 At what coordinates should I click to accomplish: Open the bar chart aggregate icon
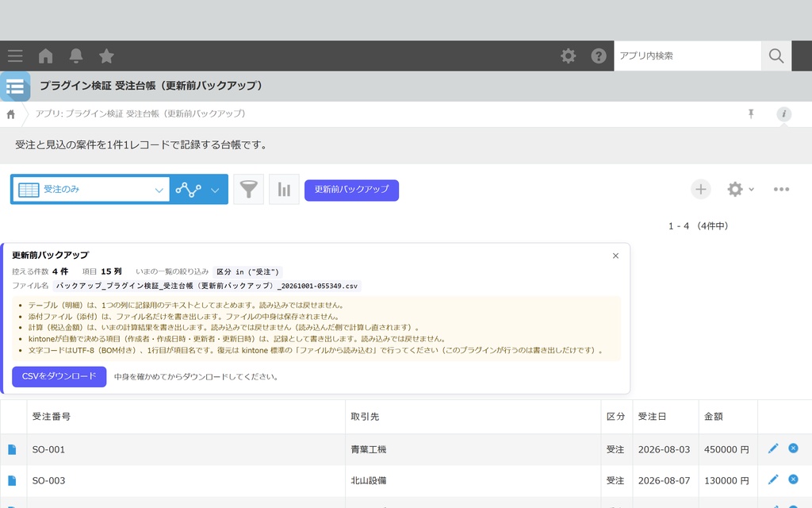tap(284, 189)
